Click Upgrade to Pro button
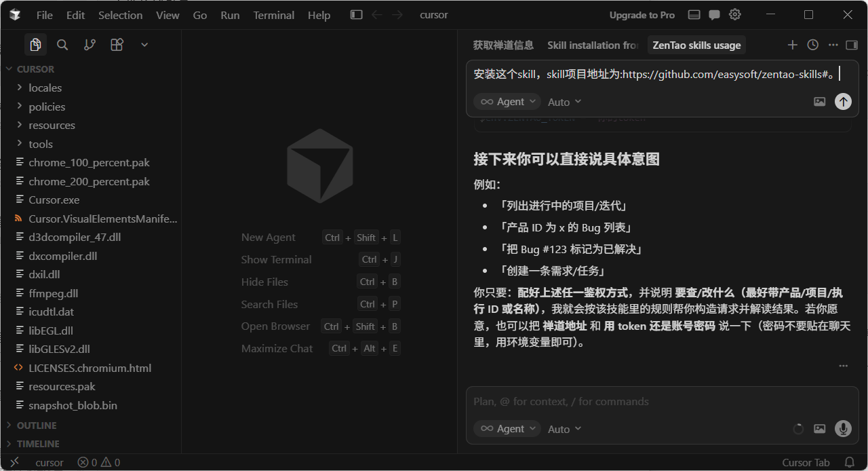 [x=642, y=15]
